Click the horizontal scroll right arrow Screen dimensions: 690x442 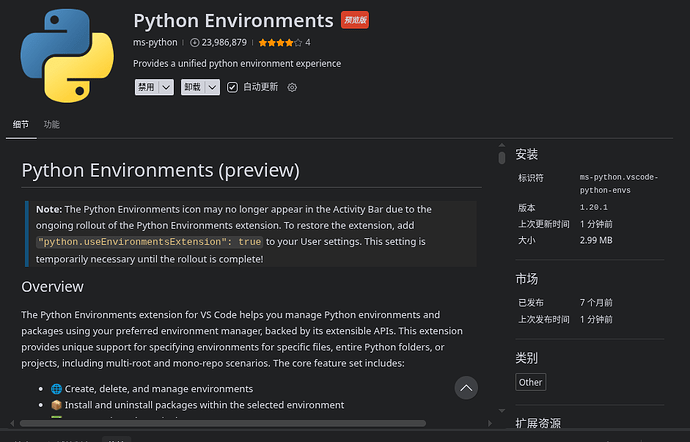pos(490,423)
